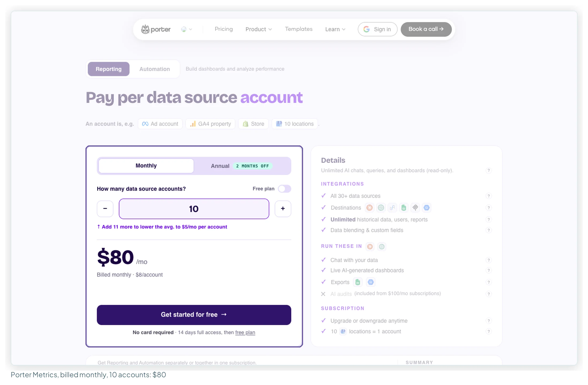Open help for Chat with your data
The image size is (588, 385).
click(x=489, y=260)
